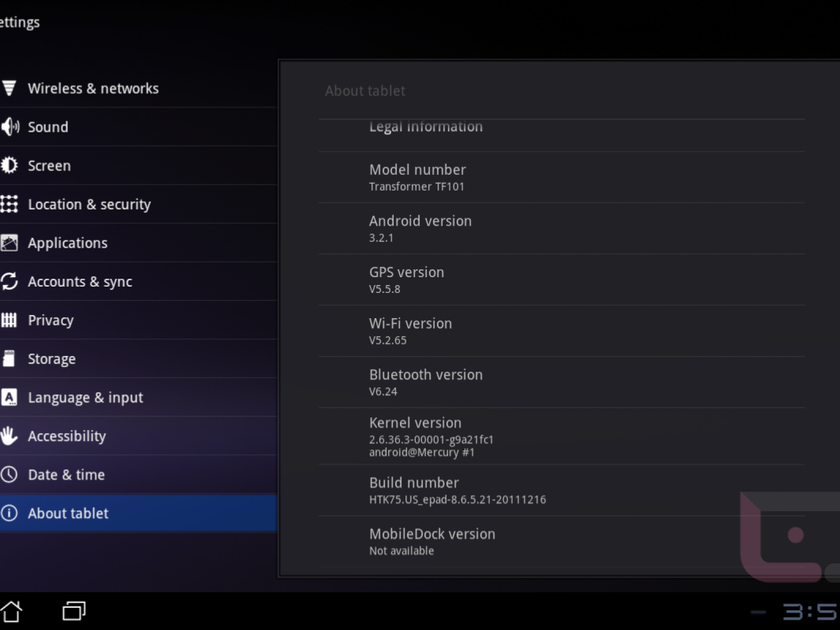Tap the Screen brightness icon
The height and width of the screenshot is (630, 840).
pyautogui.click(x=9, y=165)
